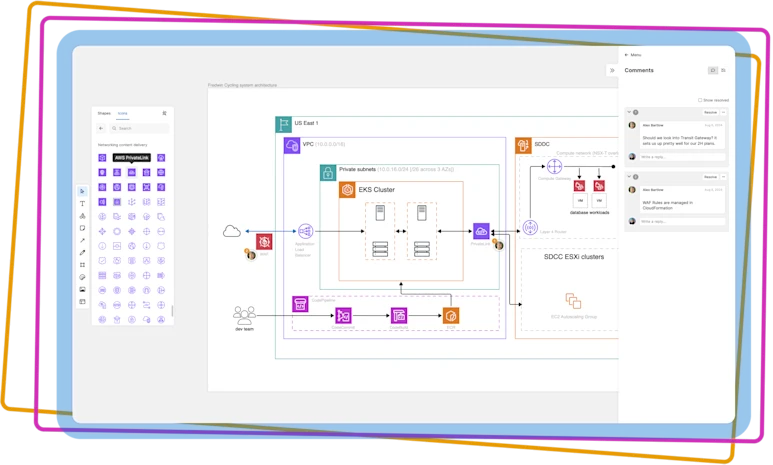Click reply field under Transit Gateway comment
The image size is (773, 465).
click(682, 157)
